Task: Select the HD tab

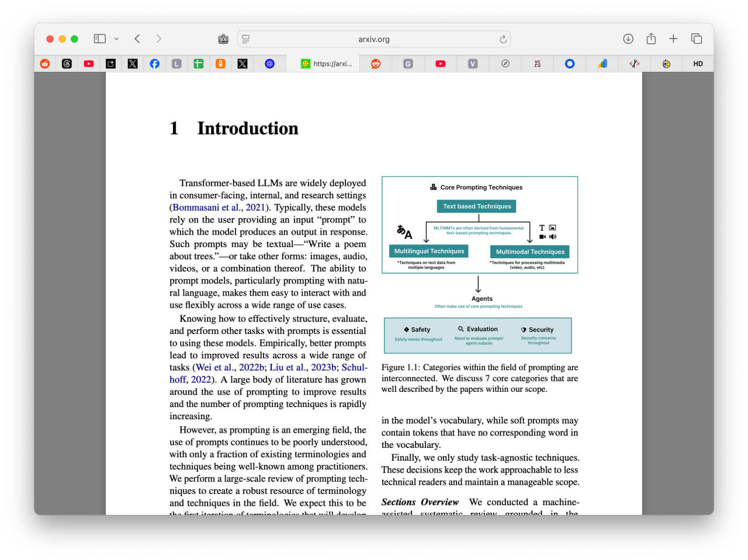Action: click(698, 64)
